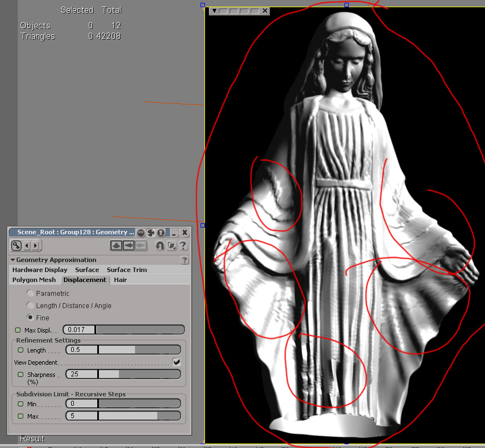Click the Max subdivision value field
This screenshot has width=485, height=448.
pyautogui.click(x=81, y=416)
